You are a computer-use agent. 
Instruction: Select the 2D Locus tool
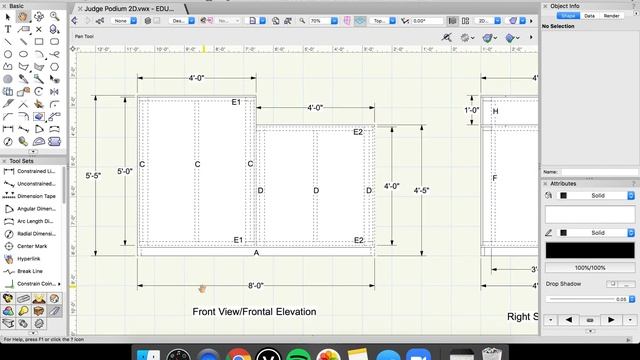pos(39,29)
